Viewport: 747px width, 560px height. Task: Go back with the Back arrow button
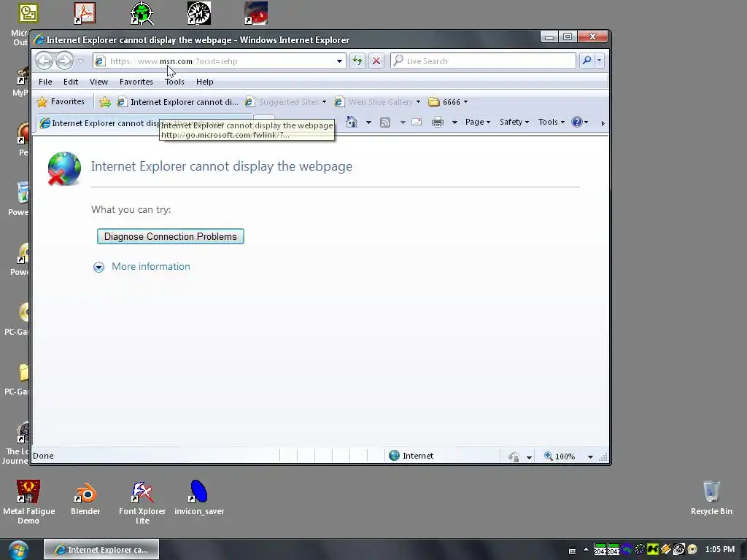(x=44, y=61)
